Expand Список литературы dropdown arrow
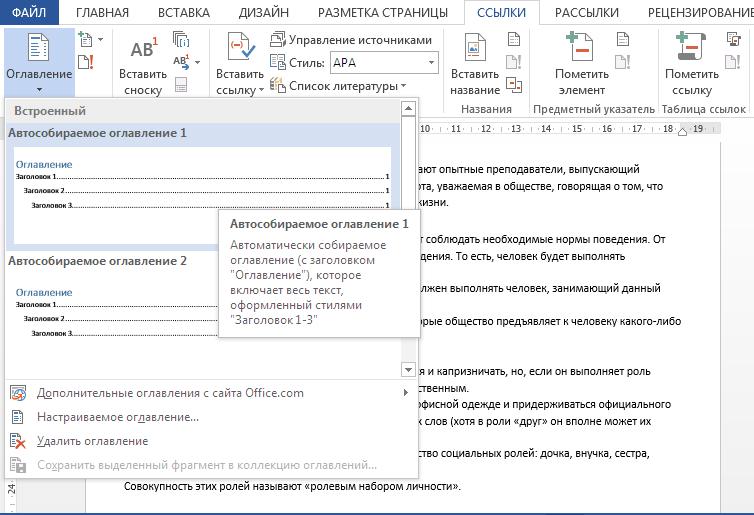Image resolution: width=754 pixels, height=515 pixels. pos(403,86)
